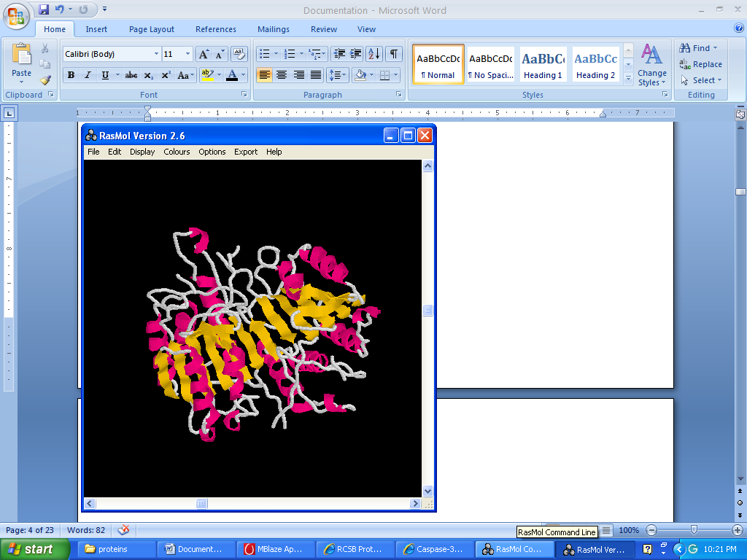
Task: Toggle left text alignment
Action: pos(264,75)
